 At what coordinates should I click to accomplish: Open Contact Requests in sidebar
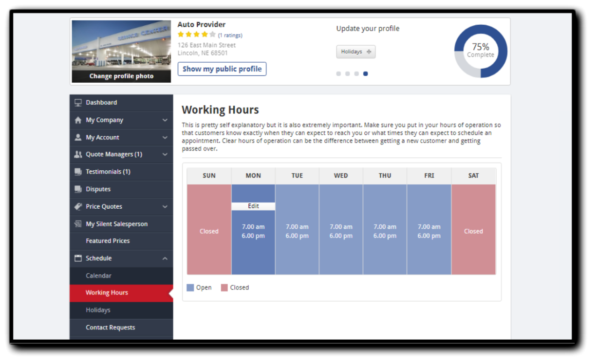pos(110,328)
